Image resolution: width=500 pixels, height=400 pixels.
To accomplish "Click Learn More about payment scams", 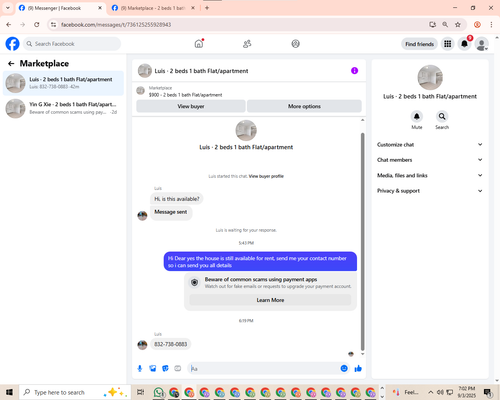I will tap(270, 300).
